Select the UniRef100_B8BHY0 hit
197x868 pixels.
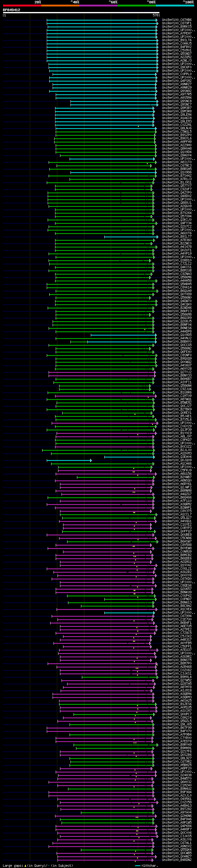(x=177, y=341)
